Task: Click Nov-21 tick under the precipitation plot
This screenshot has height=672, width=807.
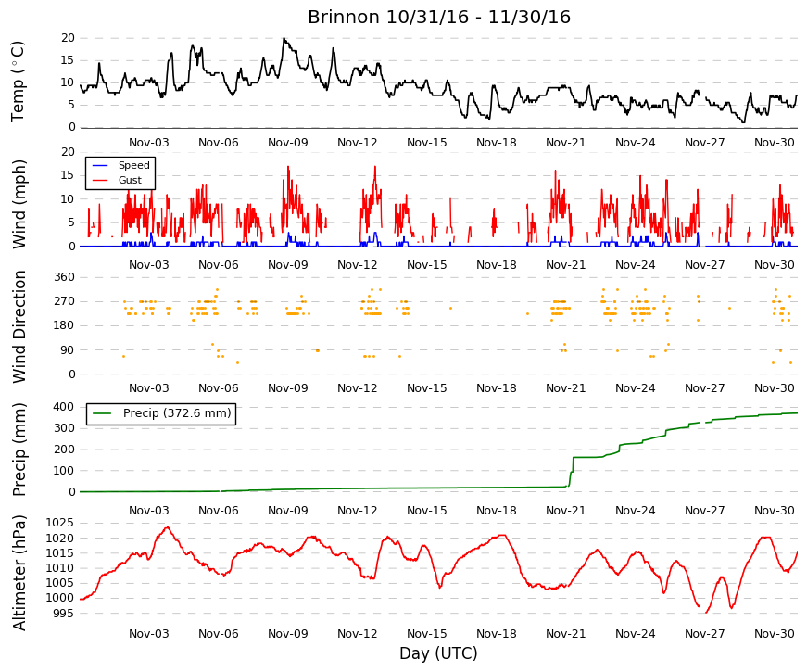Action: (x=565, y=511)
